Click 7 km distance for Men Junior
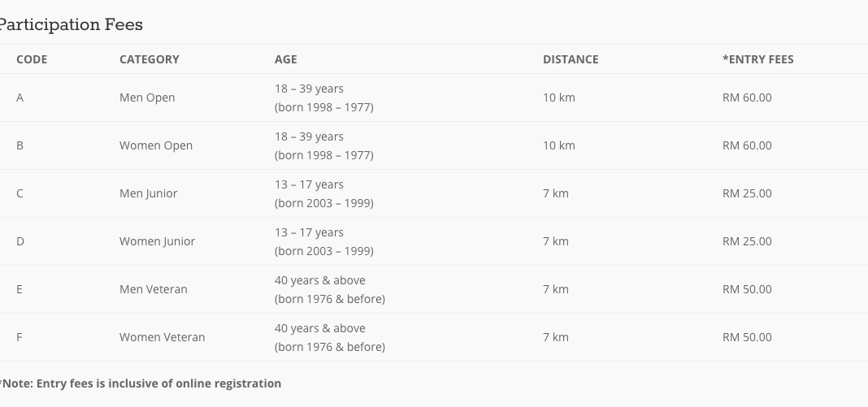868x407 pixels. point(556,193)
